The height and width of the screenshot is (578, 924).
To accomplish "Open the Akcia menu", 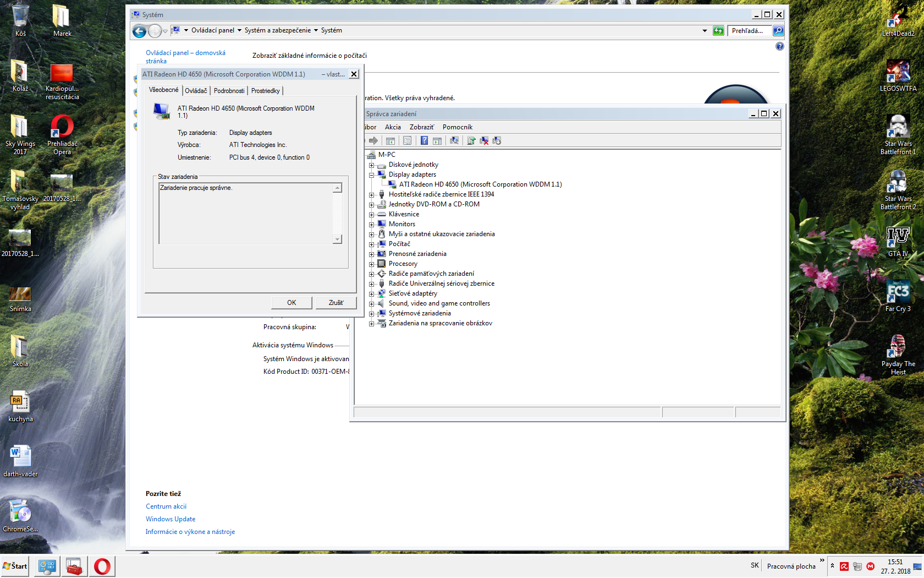I will point(393,127).
